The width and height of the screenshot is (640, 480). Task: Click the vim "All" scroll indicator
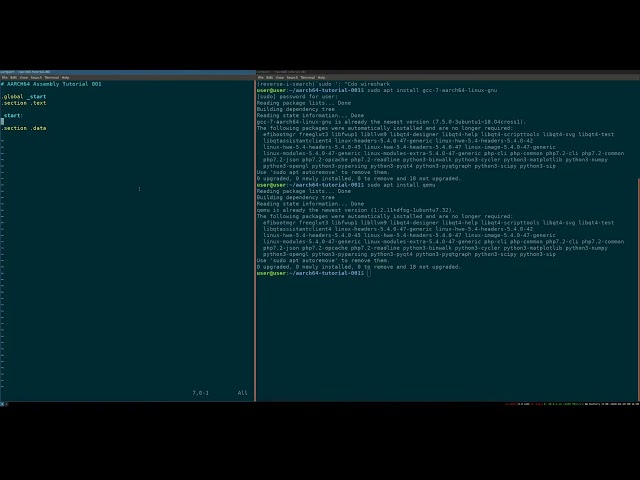click(242, 393)
